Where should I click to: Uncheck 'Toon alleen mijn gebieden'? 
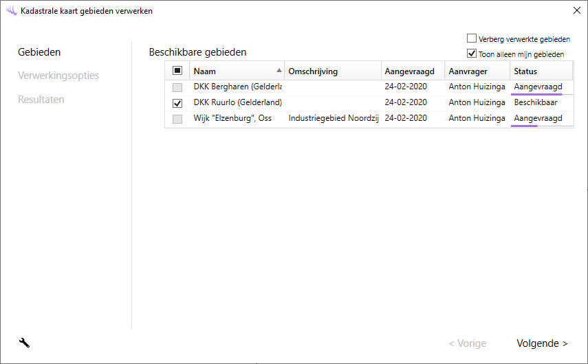(x=472, y=54)
